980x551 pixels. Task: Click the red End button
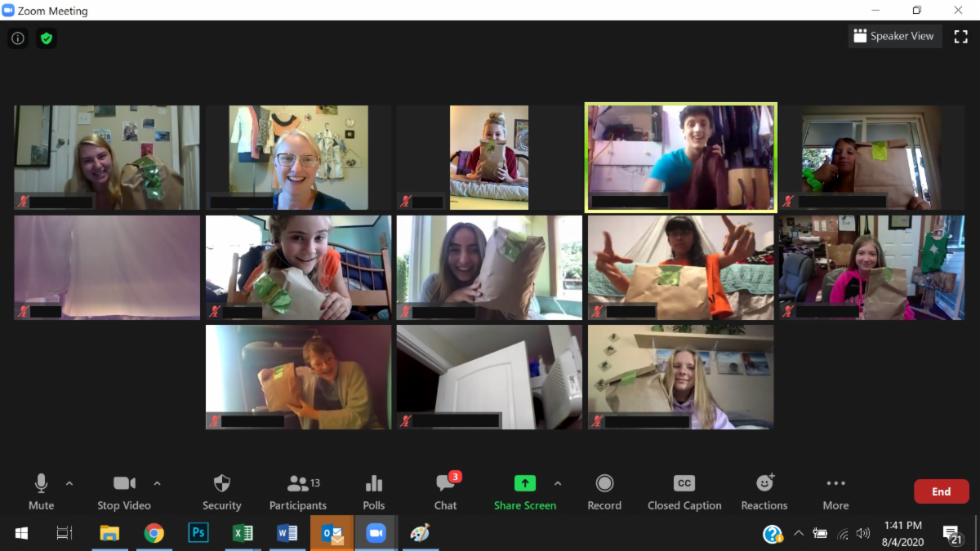pyautogui.click(x=941, y=491)
